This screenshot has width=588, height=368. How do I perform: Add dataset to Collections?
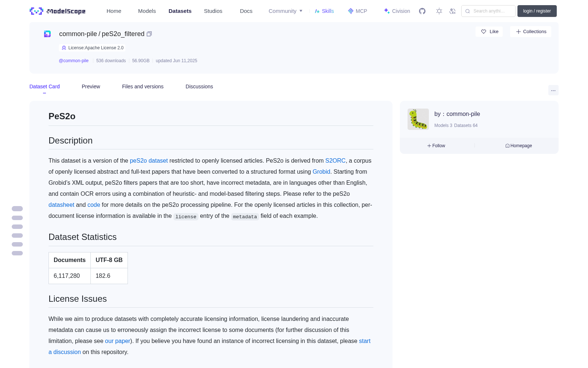tap(531, 32)
